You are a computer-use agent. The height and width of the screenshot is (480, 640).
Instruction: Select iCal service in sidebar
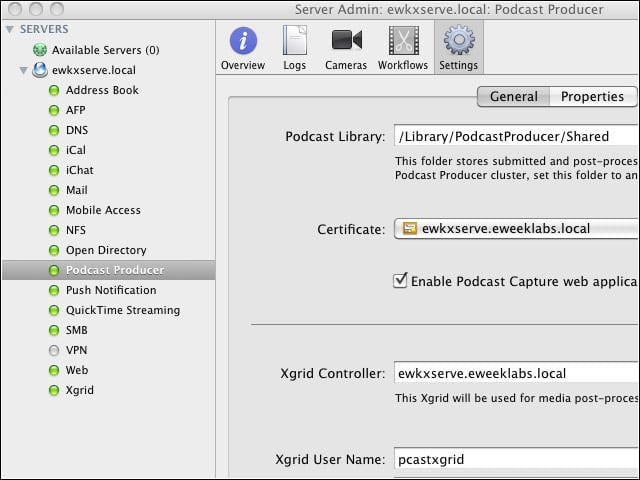[76, 150]
